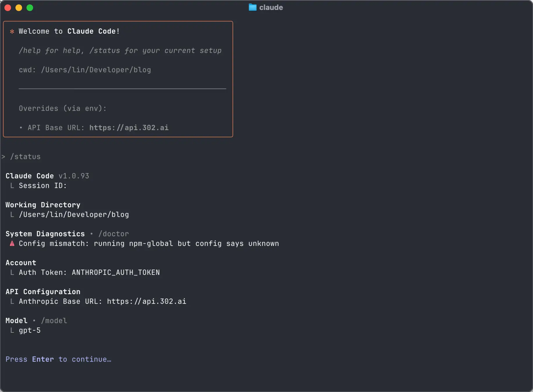Viewport: 533px width, 392px height.
Task: Open the API Base URL in welcome box
Action: tap(129, 128)
